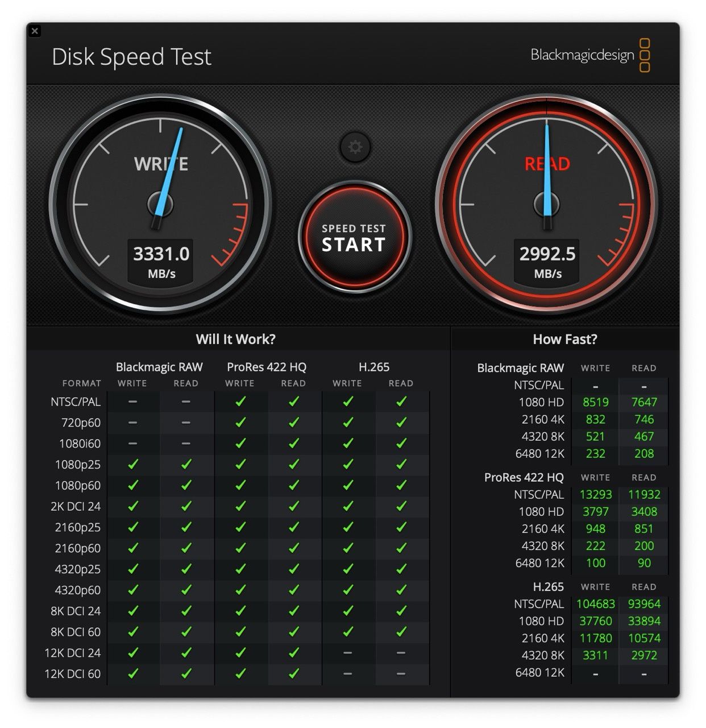Click the read speed value 2992.5
The image size is (706, 728).
pos(547,254)
